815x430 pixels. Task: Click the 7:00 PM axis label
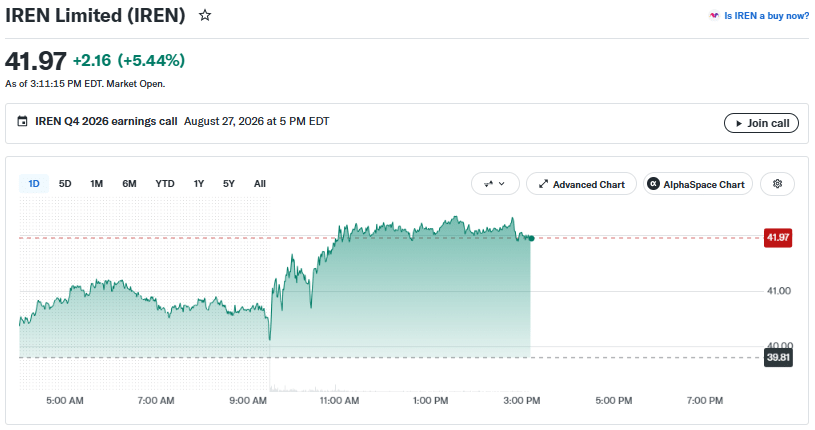tap(705, 400)
